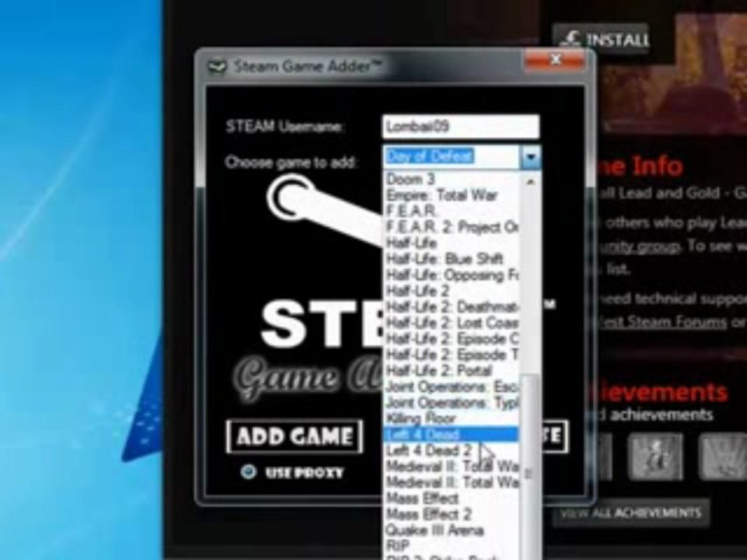
Task: Select Half-Life: Blue Shift
Action: pyautogui.click(x=451, y=259)
